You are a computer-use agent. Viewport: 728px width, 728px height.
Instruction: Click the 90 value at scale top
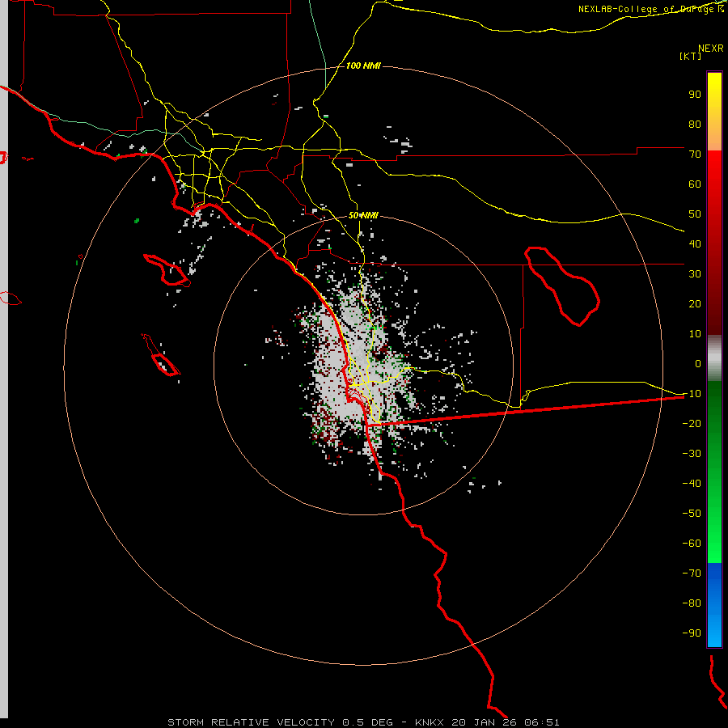695,95
